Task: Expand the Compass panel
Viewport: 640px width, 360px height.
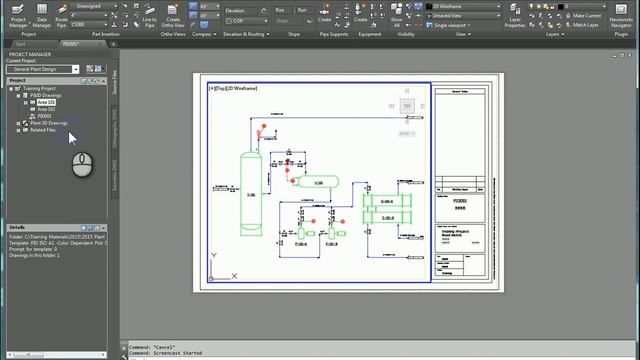Action: [x=204, y=34]
